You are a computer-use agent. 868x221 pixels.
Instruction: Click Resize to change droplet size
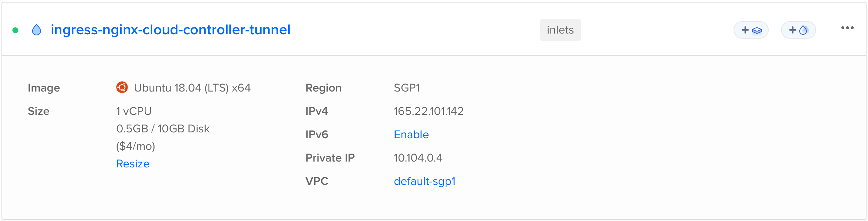click(133, 163)
